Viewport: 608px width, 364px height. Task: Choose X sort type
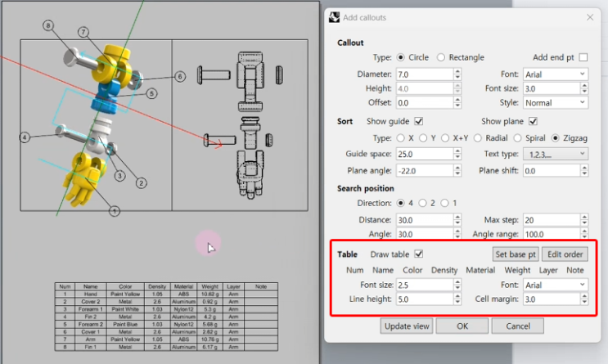(x=400, y=138)
